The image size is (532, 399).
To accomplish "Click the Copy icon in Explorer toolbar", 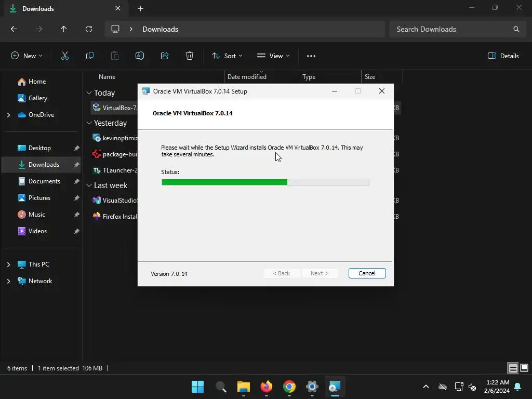I will pyautogui.click(x=89, y=56).
